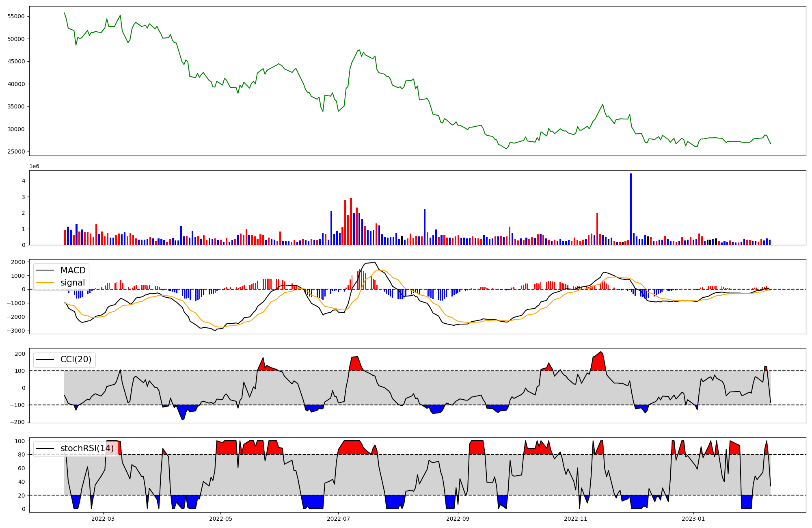Screen dimensions: 812x528
Task: Select the 2022-07 date tick label
Action: point(338,519)
